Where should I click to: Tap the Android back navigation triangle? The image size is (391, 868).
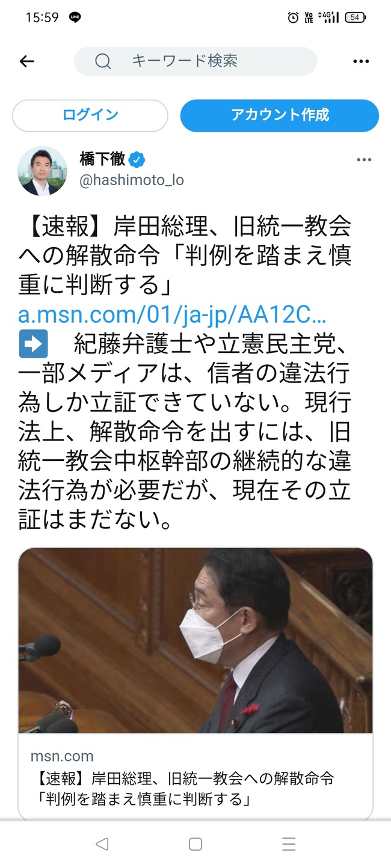102,844
